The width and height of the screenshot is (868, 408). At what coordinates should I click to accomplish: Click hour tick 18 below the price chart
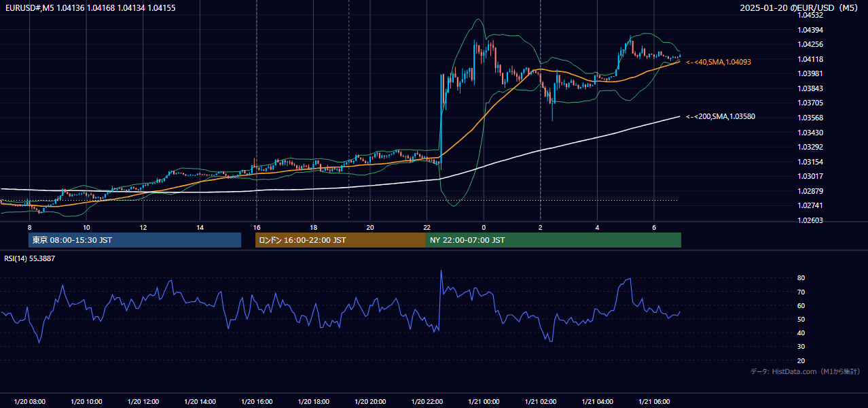click(x=313, y=227)
